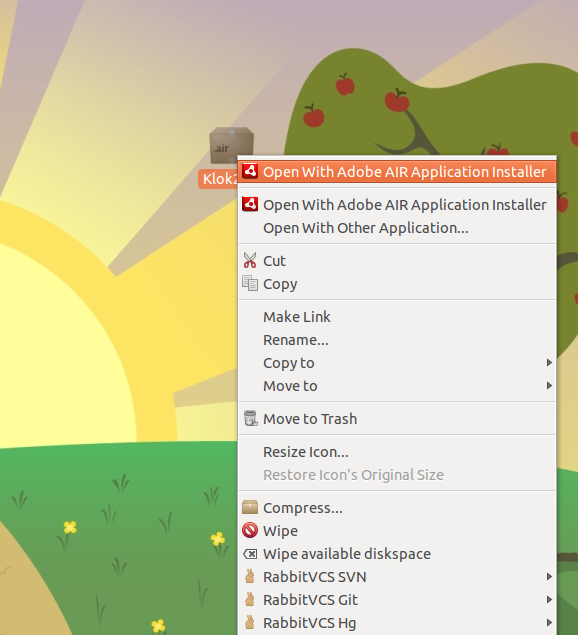Select the .air package file on desktop
The height and width of the screenshot is (635, 578).
[x=231, y=145]
